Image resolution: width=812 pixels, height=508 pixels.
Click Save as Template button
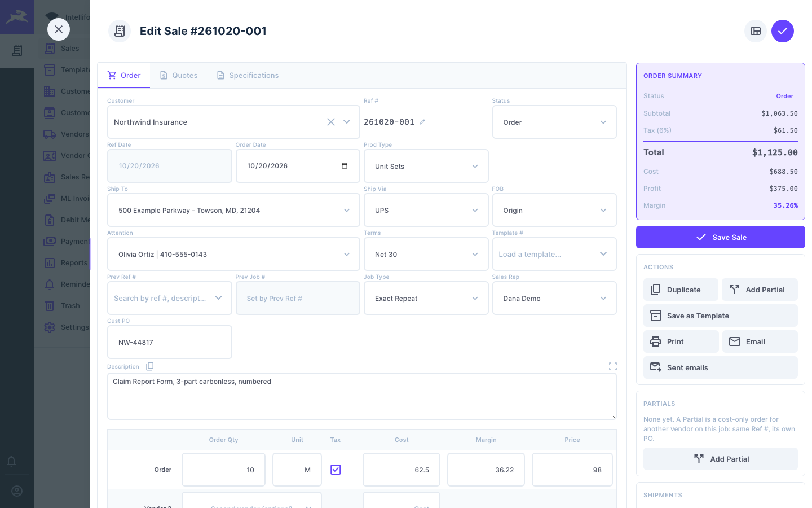coord(721,316)
